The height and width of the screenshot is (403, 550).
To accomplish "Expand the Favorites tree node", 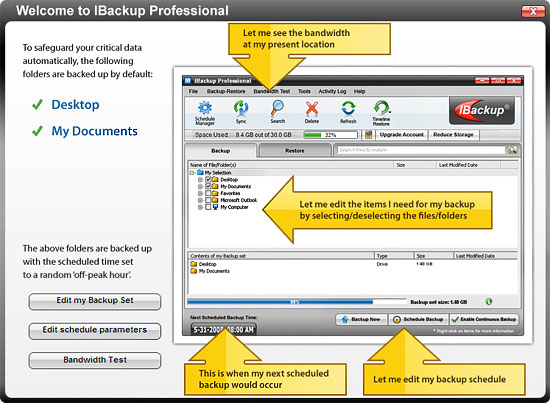I will pos(200,193).
